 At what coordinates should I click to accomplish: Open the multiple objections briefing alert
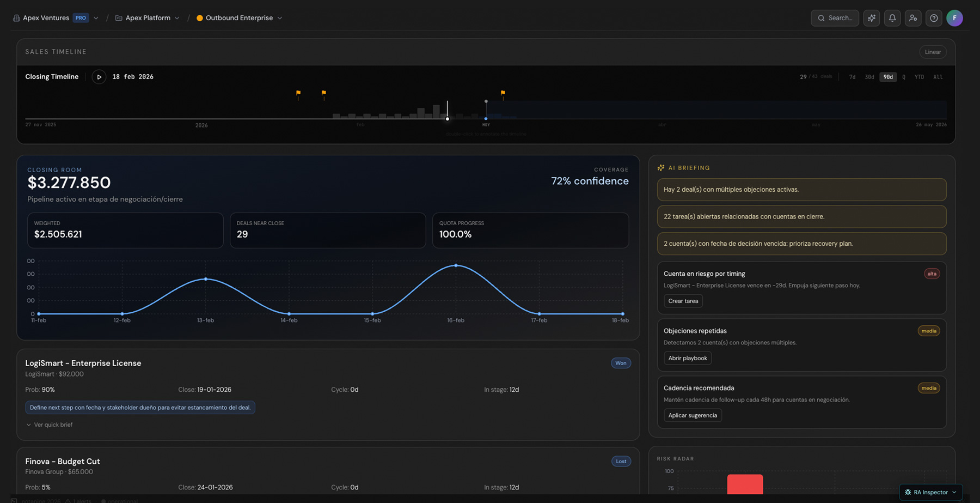coord(801,190)
